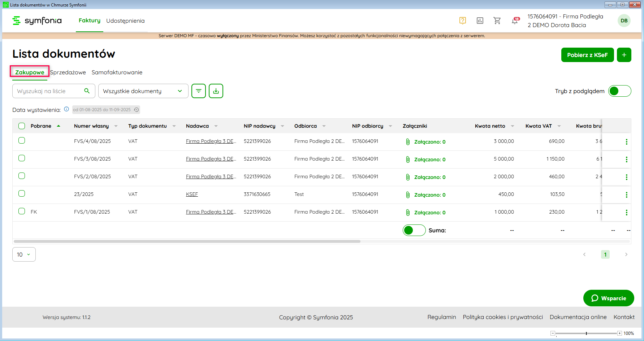This screenshot has height=341, width=644.
Task: Open the help question mark icon
Action: (x=462, y=21)
